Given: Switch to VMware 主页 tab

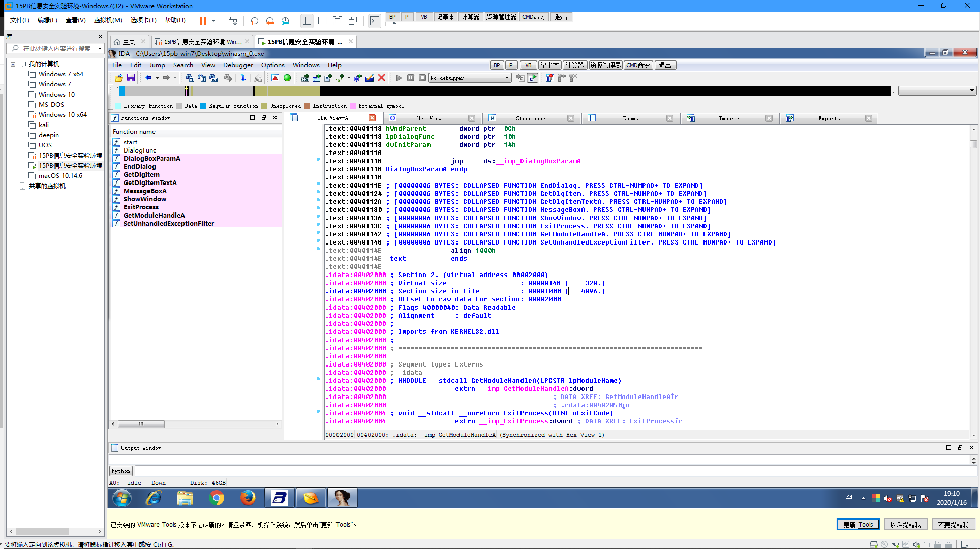Looking at the screenshot, I should pos(129,42).
